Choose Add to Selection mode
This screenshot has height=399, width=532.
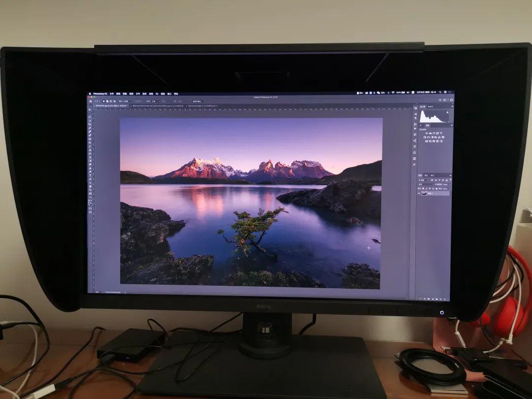tap(107, 101)
